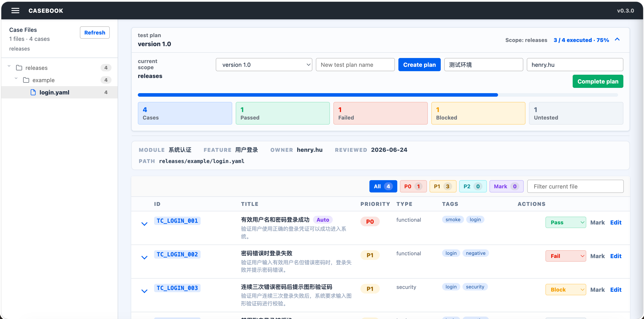The height and width of the screenshot is (319, 644).
Task: Click the henry.hu executor field
Action: pos(575,65)
